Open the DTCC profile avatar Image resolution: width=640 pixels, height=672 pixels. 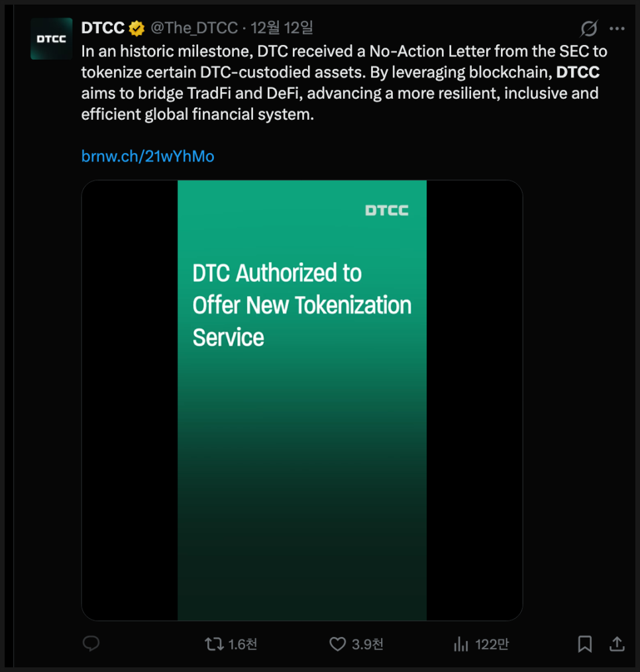[x=51, y=39]
